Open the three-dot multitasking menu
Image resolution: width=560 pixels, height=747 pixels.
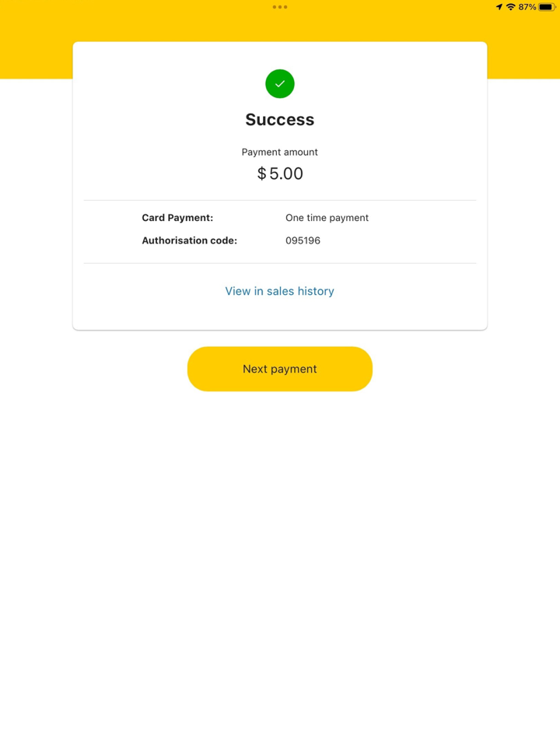point(280,7)
